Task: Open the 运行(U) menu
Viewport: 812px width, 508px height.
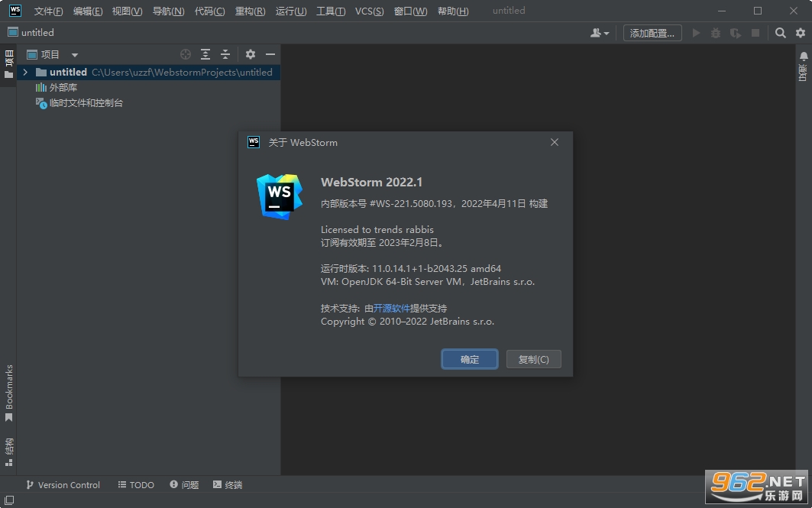Action: pos(291,11)
